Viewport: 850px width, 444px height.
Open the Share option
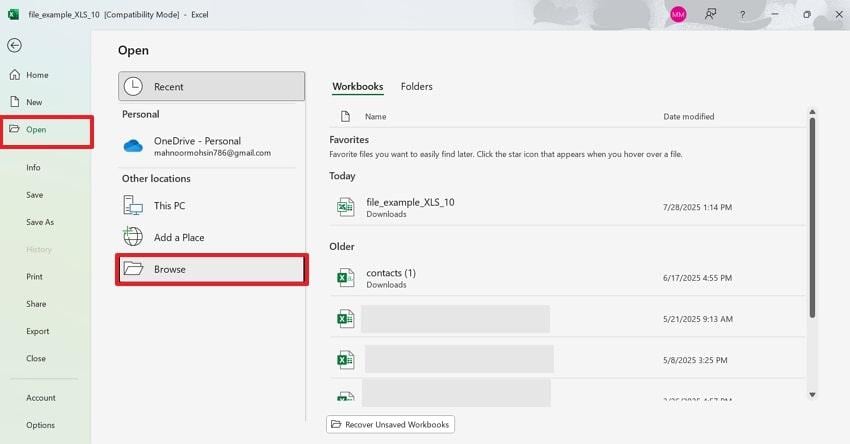(x=36, y=304)
